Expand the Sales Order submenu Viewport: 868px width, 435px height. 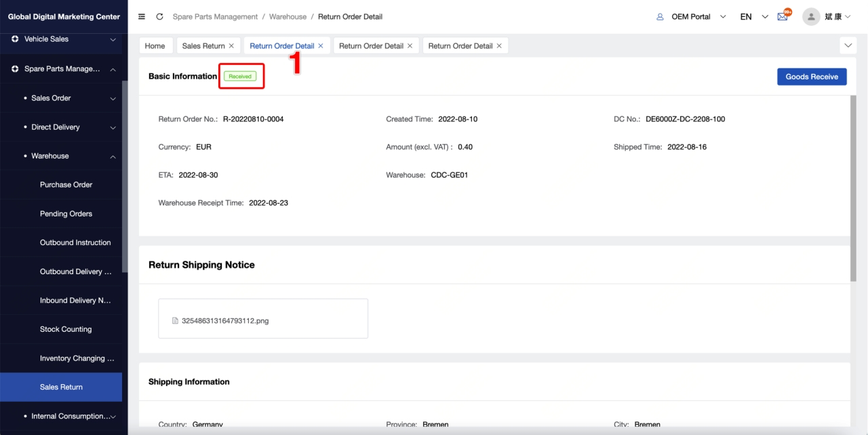[113, 98]
